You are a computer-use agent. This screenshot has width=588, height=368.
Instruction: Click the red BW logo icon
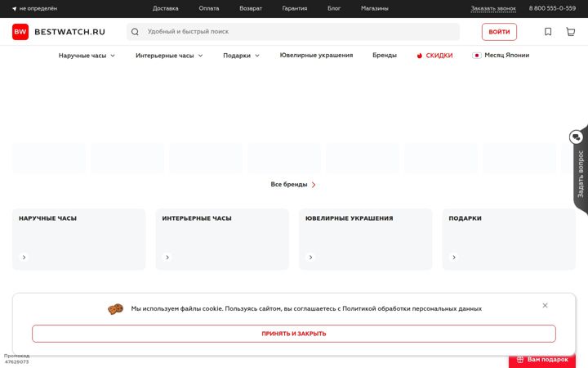pyautogui.click(x=20, y=32)
